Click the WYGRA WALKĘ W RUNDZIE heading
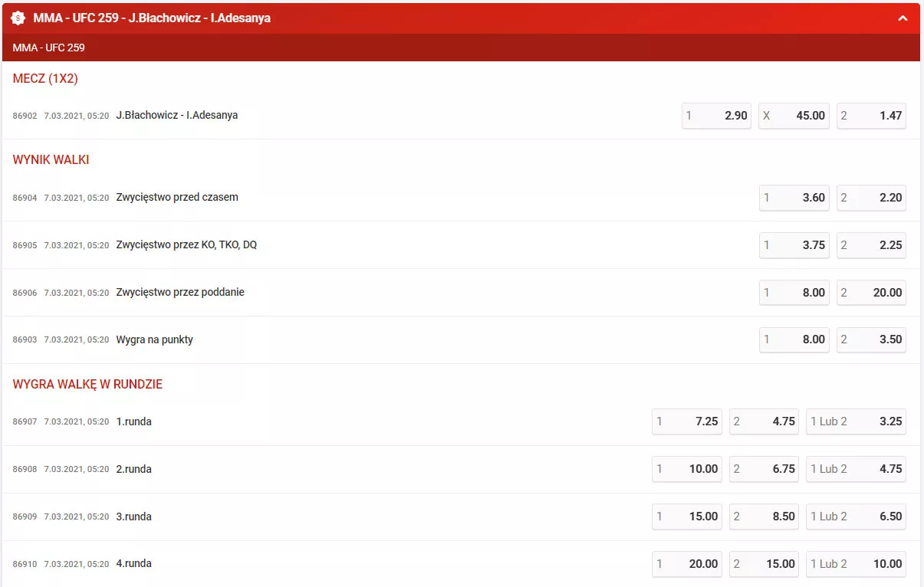The width and height of the screenshot is (924, 587). pyautogui.click(x=87, y=385)
